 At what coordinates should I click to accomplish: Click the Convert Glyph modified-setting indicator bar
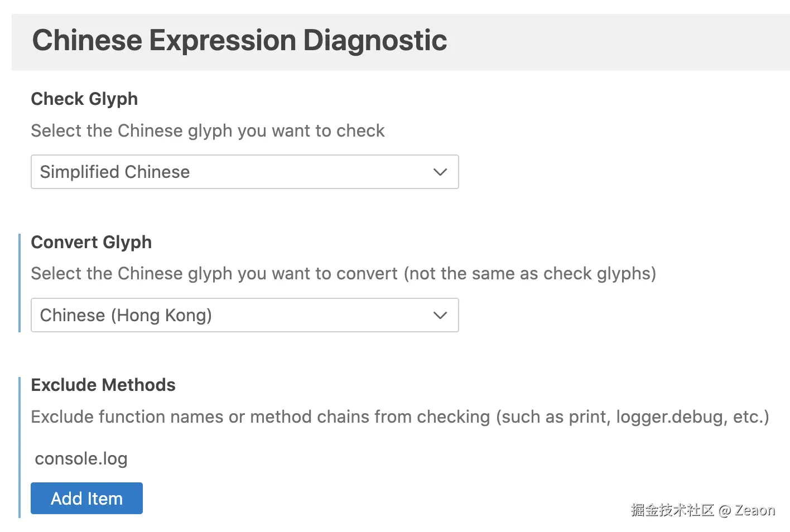(x=21, y=282)
